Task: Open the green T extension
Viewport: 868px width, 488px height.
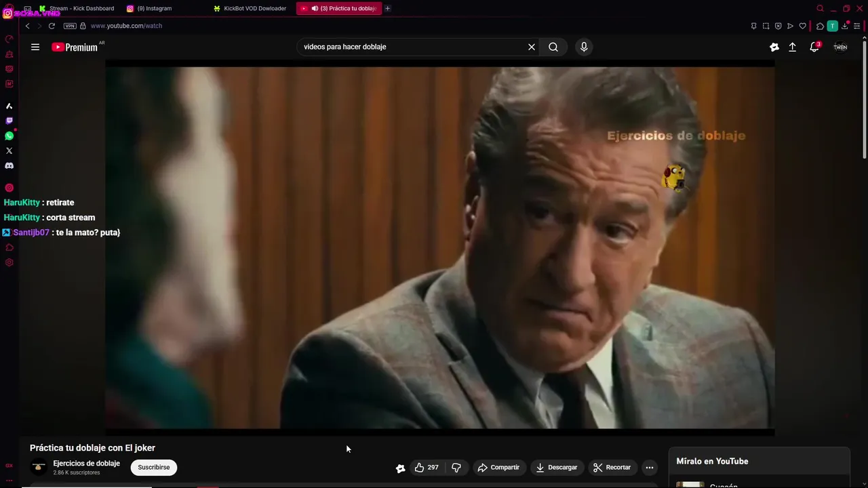Action: point(832,26)
